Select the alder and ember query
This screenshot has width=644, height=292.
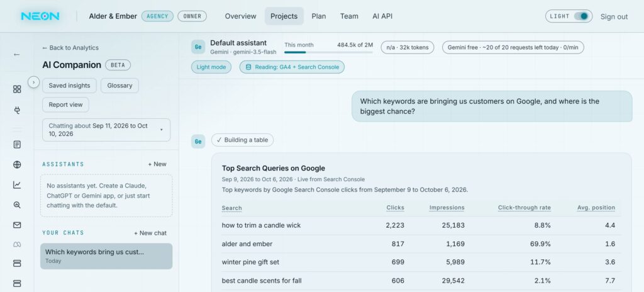(x=247, y=244)
